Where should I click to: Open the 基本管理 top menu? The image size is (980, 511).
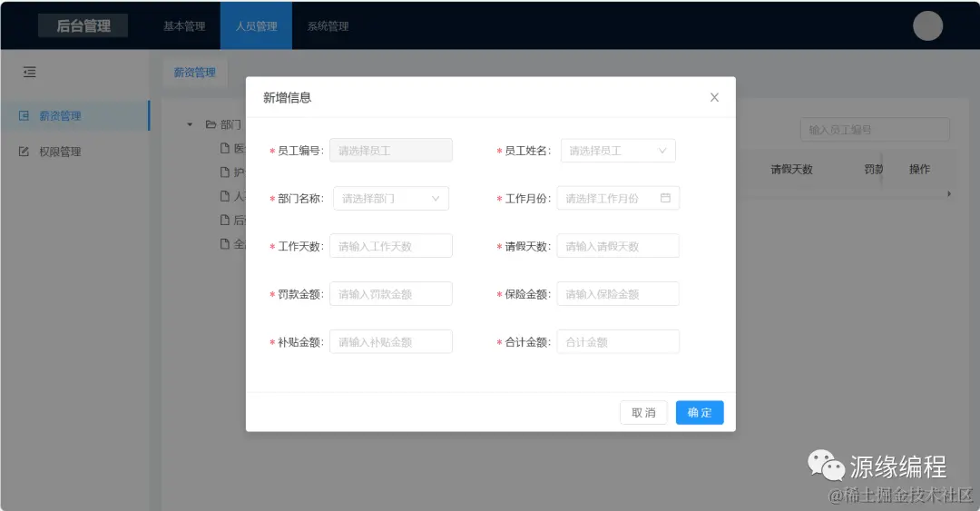click(x=184, y=26)
